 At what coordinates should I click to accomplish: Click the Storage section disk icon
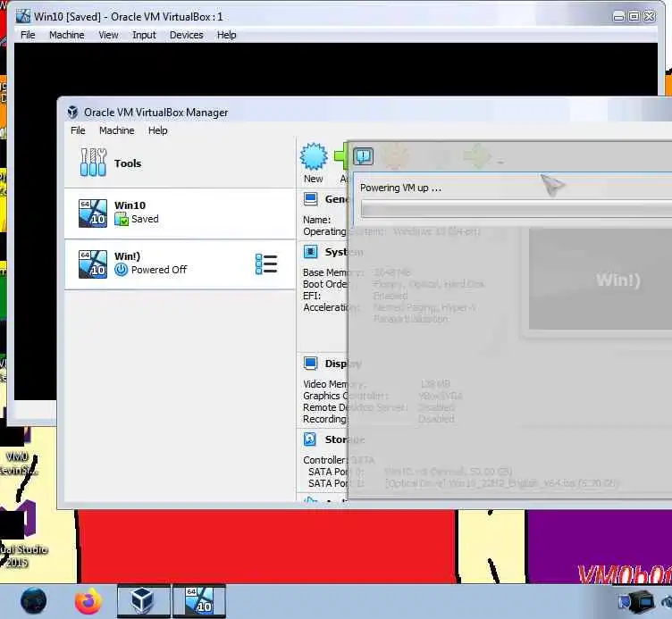pyautogui.click(x=310, y=439)
